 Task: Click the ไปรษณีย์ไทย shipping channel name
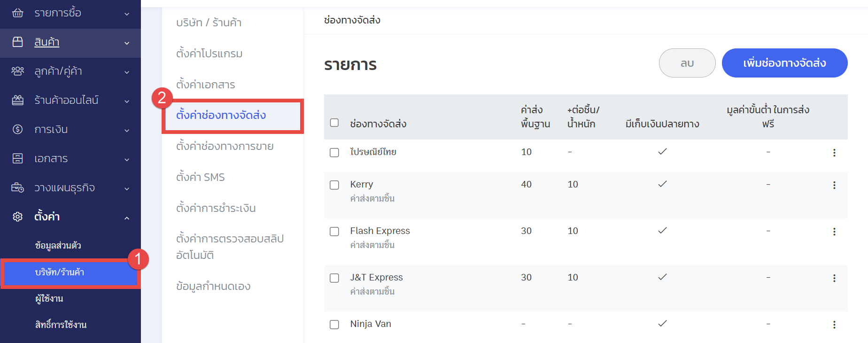(x=373, y=152)
